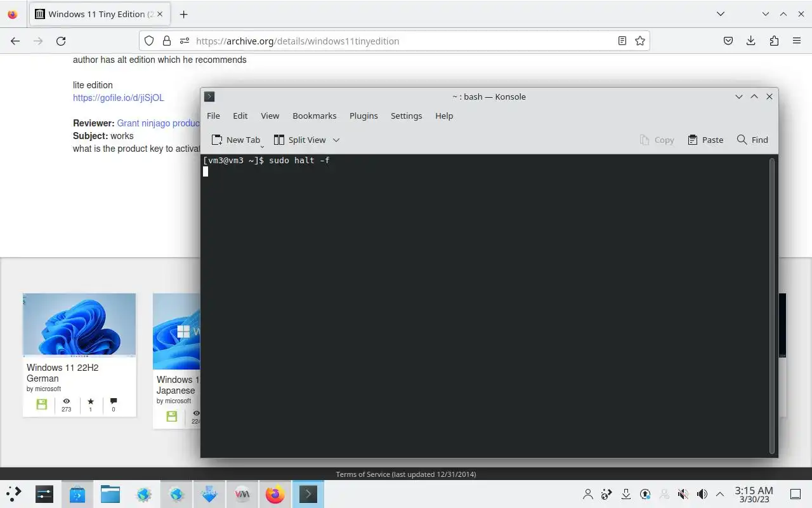
Task: Switch to Firefox from the taskbar
Action: click(x=275, y=494)
